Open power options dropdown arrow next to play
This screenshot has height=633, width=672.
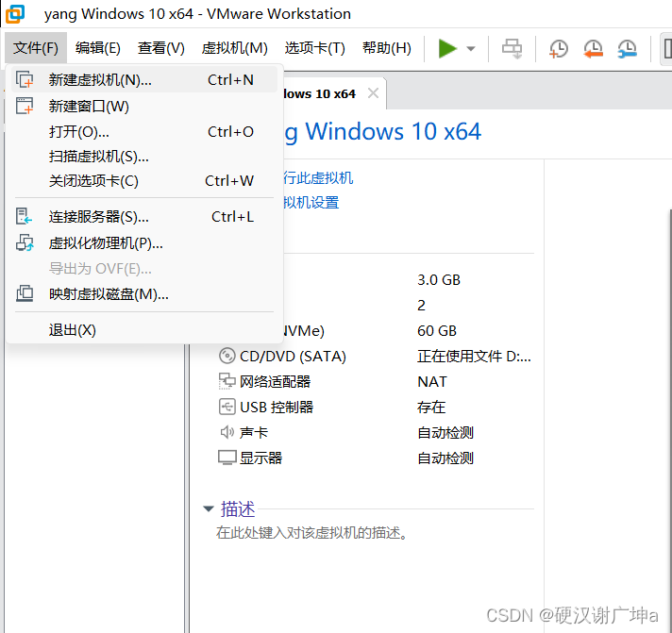pyautogui.click(x=471, y=48)
